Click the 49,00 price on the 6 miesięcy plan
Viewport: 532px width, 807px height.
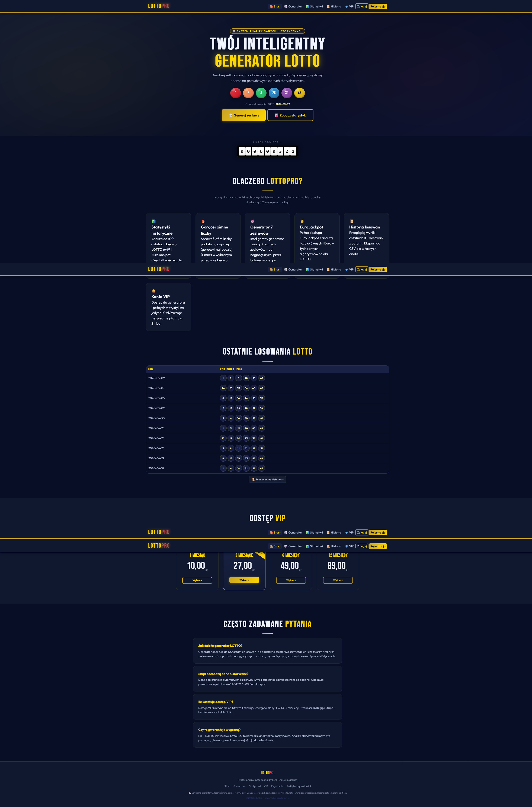pyautogui.click(x=290, y=565)
